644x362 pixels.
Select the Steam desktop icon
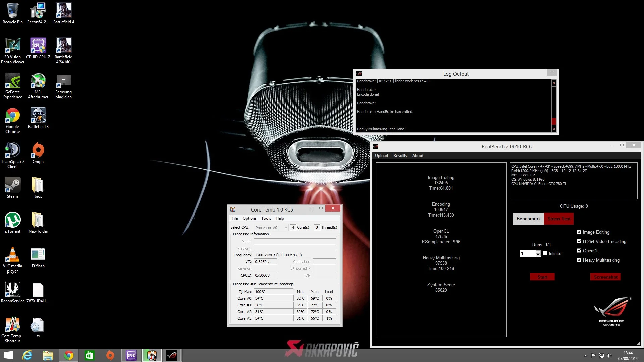13,188
